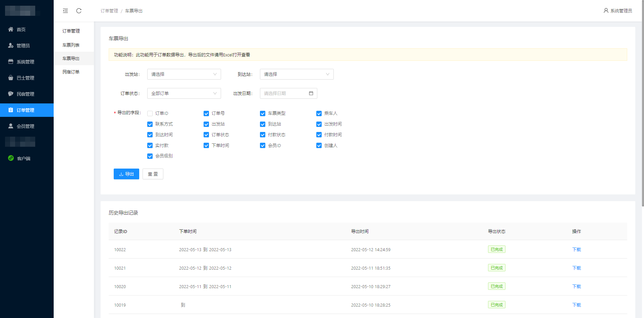Download the export record 10022
The image size is (644, 318).
click(x=577, y=249)
